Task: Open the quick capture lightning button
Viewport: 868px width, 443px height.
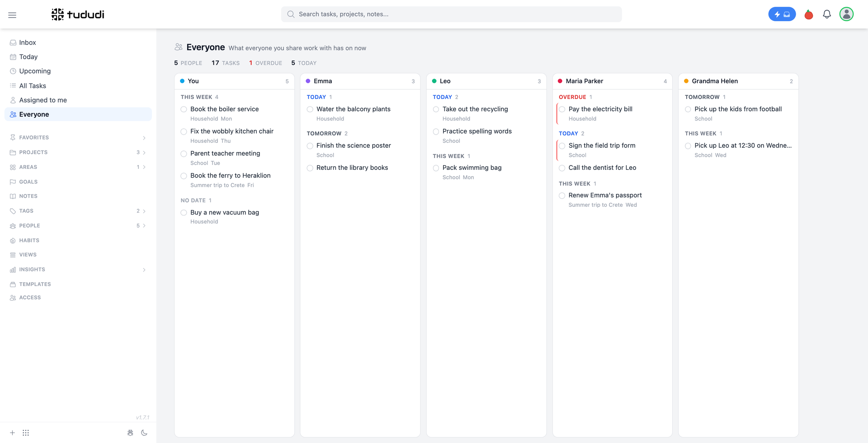Action: click(782, 14)
